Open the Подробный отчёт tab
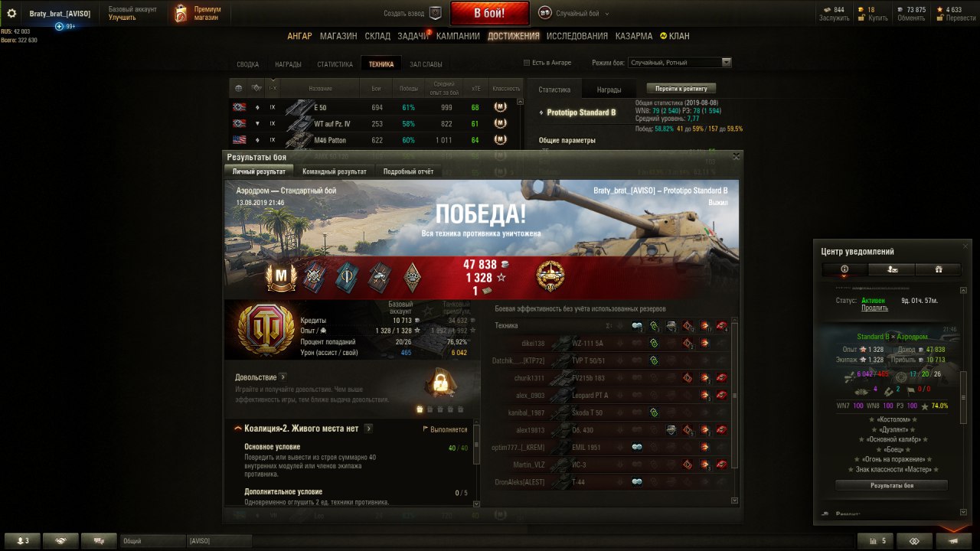This screenshot has height=551, width=980. point(408,171)
